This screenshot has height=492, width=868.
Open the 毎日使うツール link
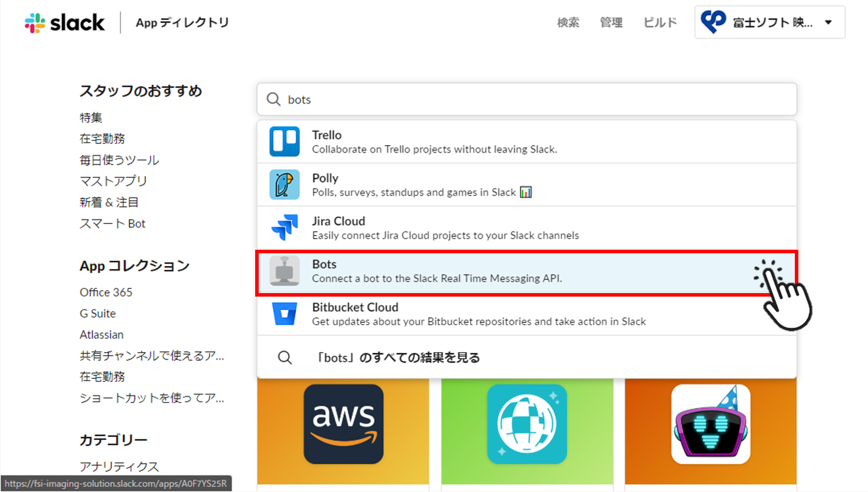(x=119, y=160)
